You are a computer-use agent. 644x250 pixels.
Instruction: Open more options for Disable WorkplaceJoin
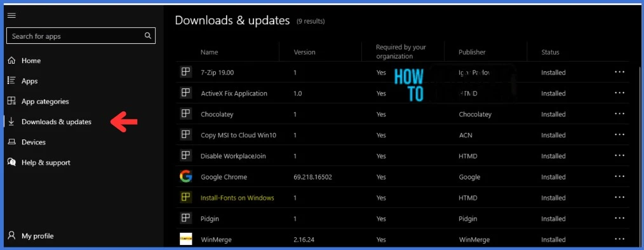pos(619,156)
